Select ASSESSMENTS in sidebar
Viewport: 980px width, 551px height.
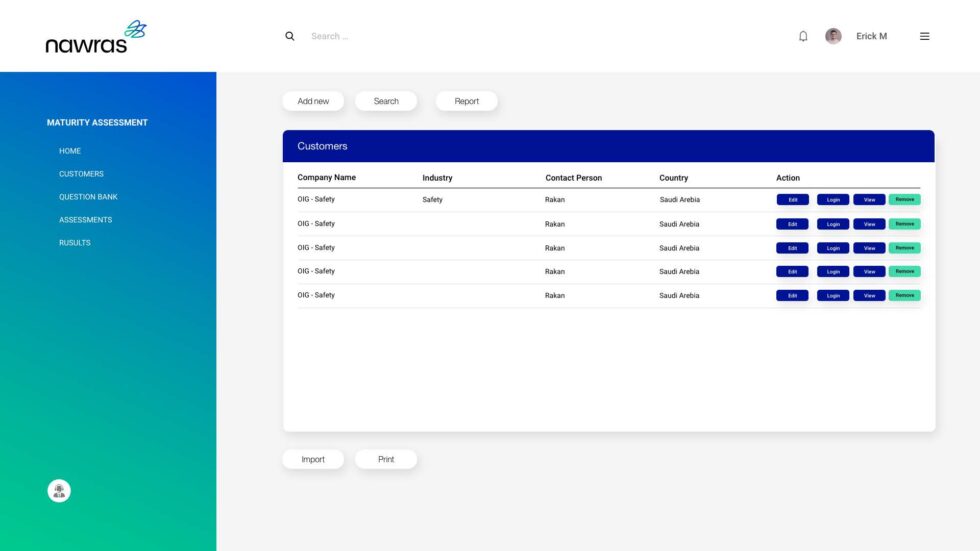(x=85, y=220)
